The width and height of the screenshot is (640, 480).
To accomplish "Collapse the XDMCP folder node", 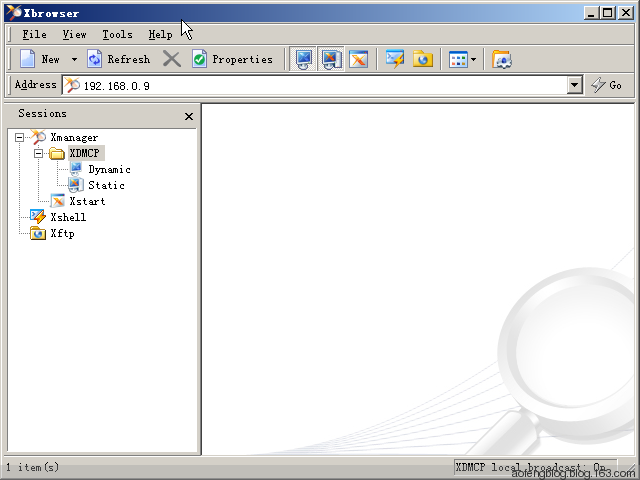I will tap(38, 153).
